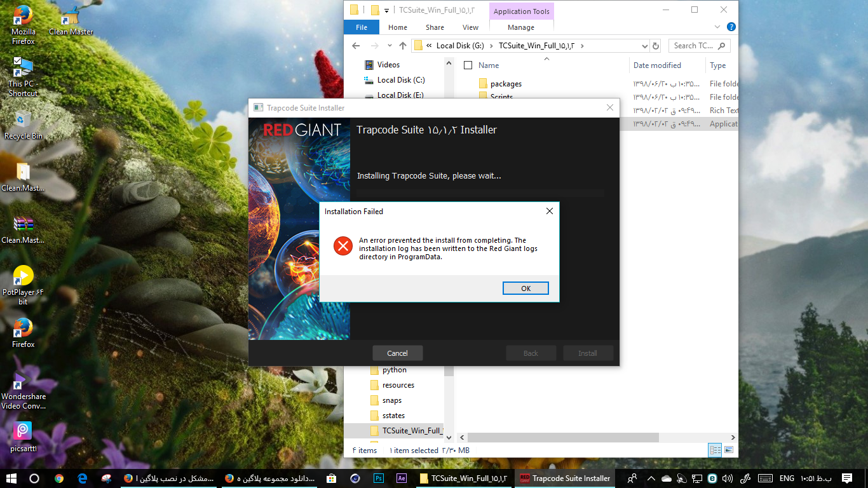
Task: Open After Effects from the taskbar
Action: click(401, 478)
